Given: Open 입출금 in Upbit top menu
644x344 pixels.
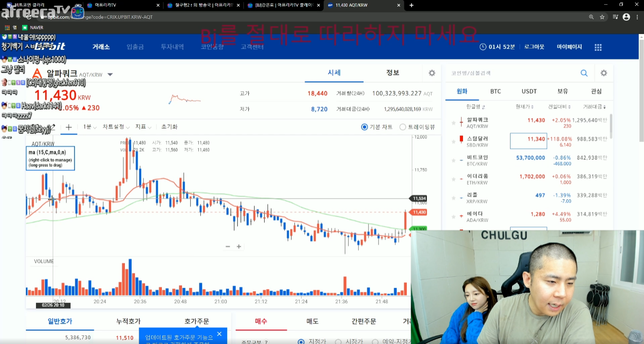Looking at the screenshot, I should [x=135, y=47].
